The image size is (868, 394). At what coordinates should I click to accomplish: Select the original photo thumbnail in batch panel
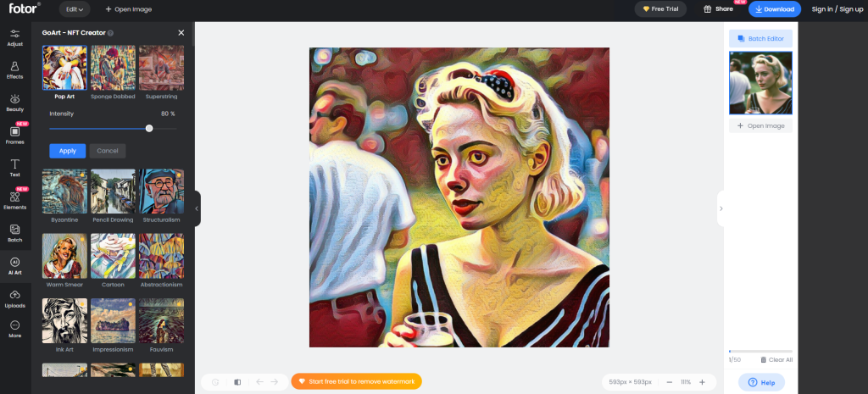(760, 83)
